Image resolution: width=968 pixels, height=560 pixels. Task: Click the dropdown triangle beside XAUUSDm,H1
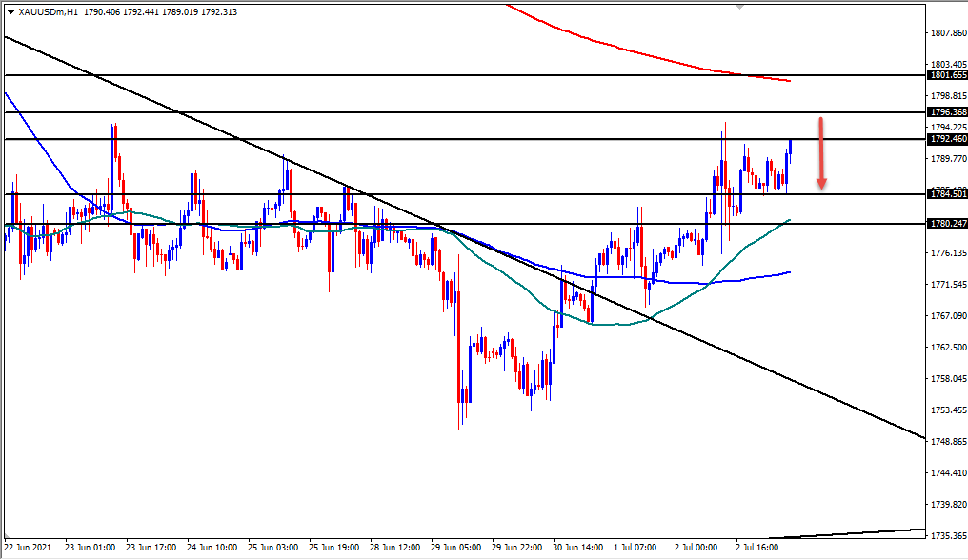pos(11,12)
